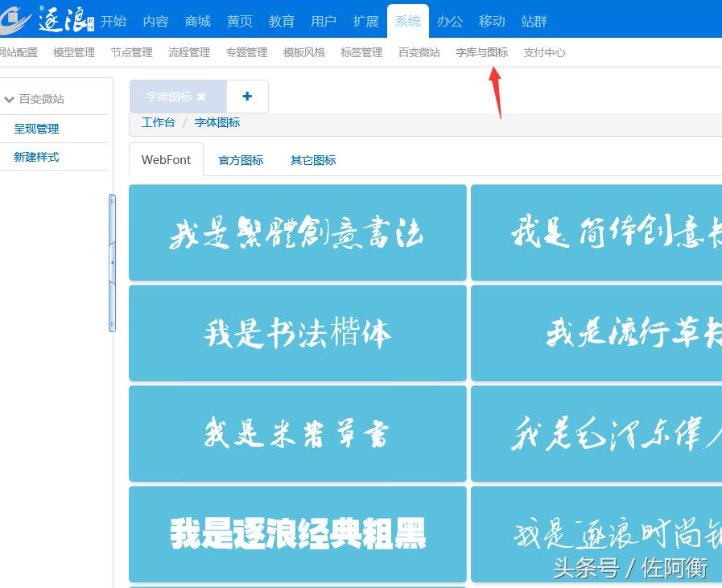This screenshot has height=588, width=722.
Task: Select the 我是书法楷体 font preview tile
Action: click(297, 333)
